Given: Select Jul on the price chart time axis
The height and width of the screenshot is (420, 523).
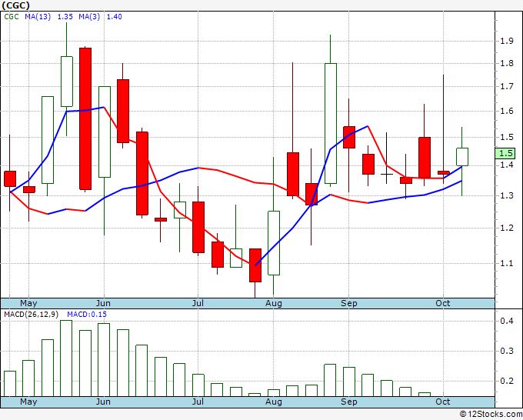Looking at the screenshot, I should click(x=198, y=303).
